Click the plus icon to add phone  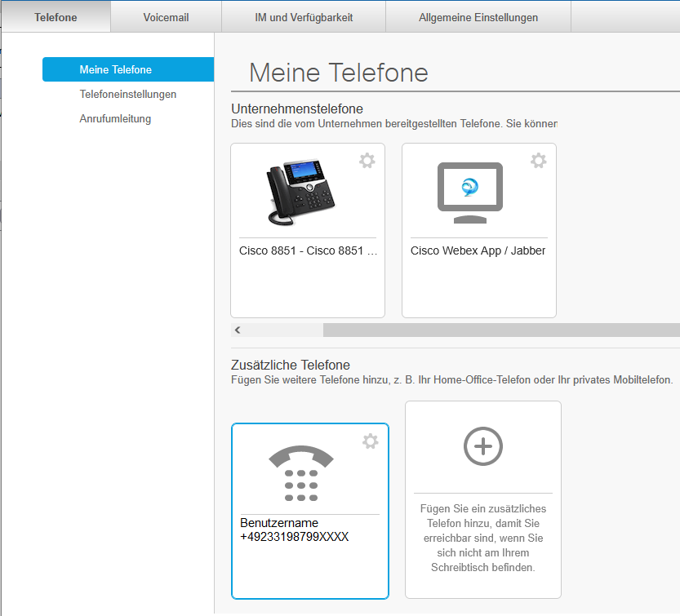click(x=483, y=445)
